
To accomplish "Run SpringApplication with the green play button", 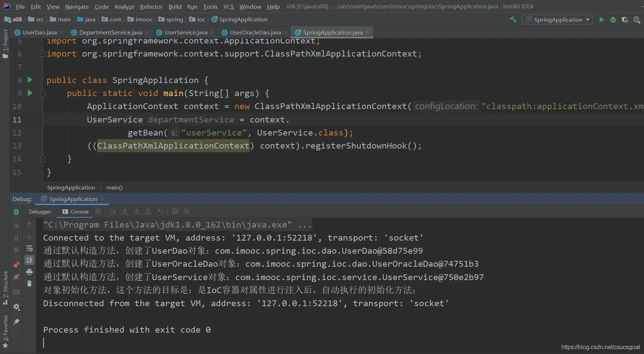I will point(602,20).
